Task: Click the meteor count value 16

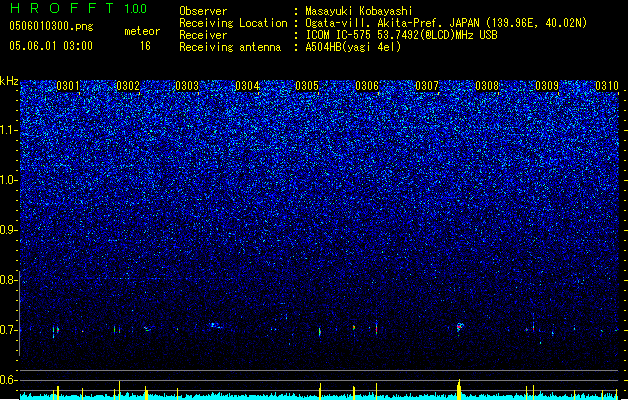Action: point(145,46)
